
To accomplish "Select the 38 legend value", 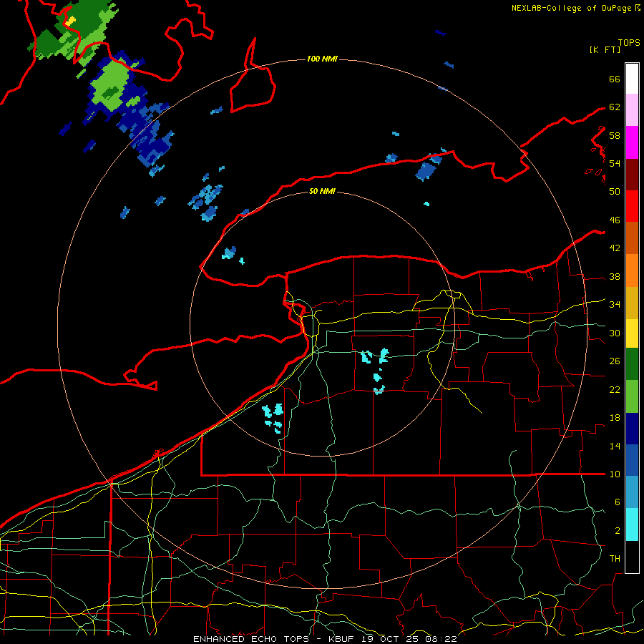I will point(615,277).
